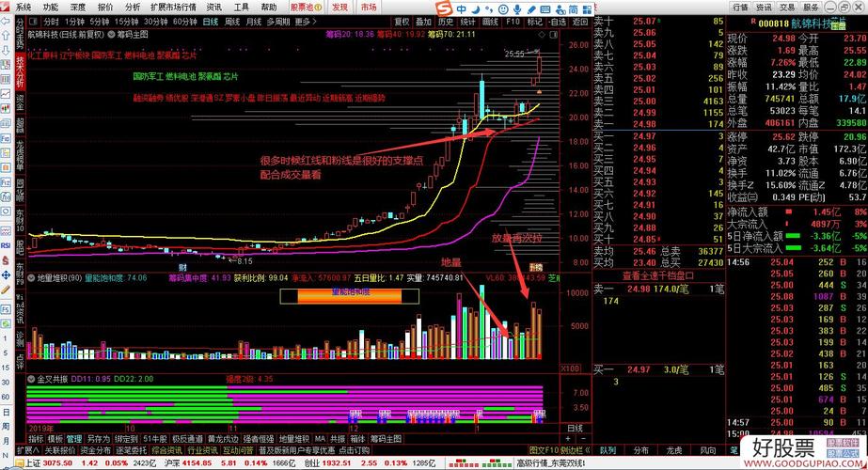868x470 pixels.
Task: Click the smiley emoji icon in input toolbar
Action: [x=502, y=9]
